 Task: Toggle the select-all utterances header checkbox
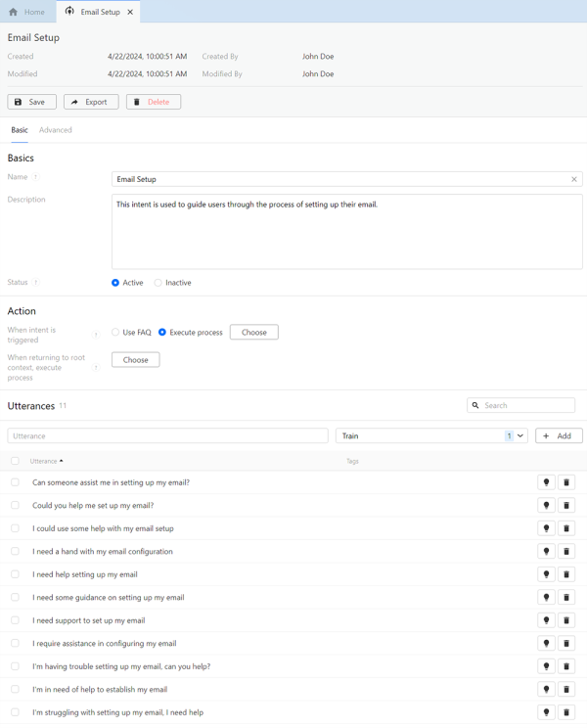point(15,461)
